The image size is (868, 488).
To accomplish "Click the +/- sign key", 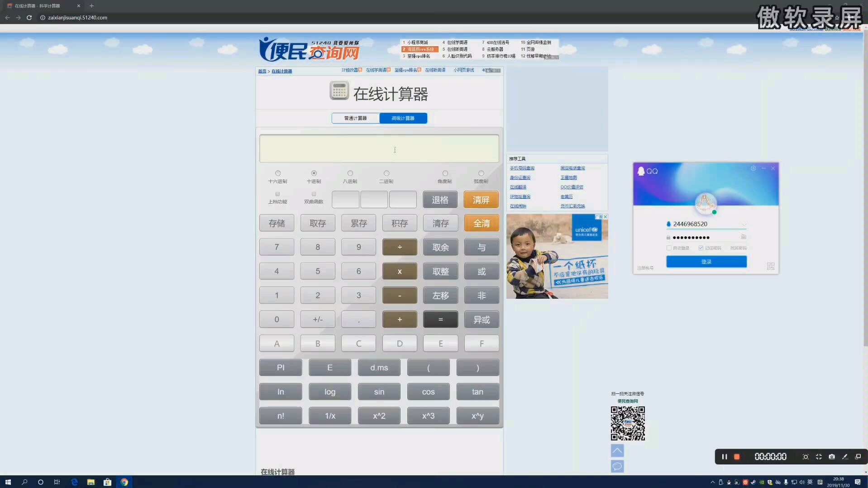I will pos(318,320).
